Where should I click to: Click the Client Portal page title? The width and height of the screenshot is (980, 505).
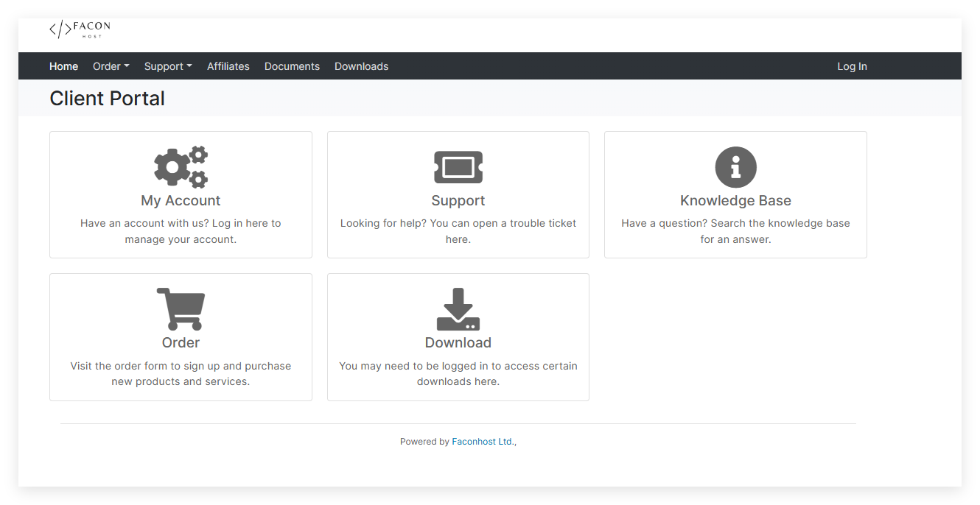(x=107, y=99)
